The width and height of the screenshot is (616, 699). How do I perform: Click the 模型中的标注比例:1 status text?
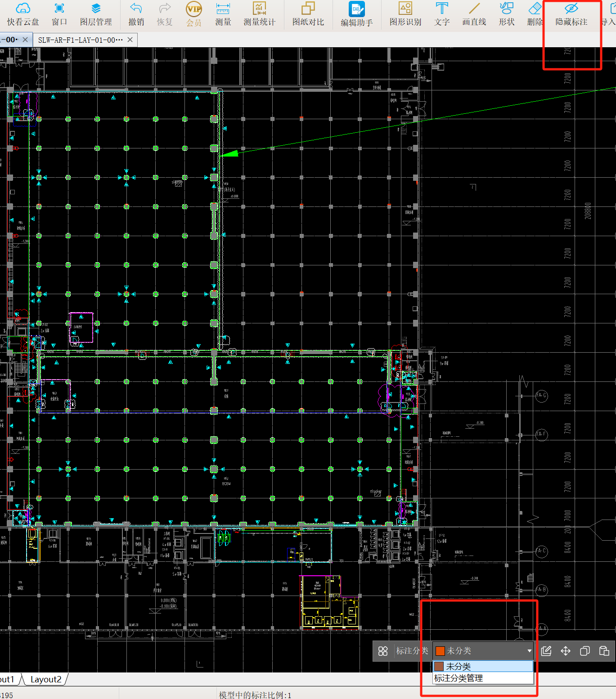(255, 695)
